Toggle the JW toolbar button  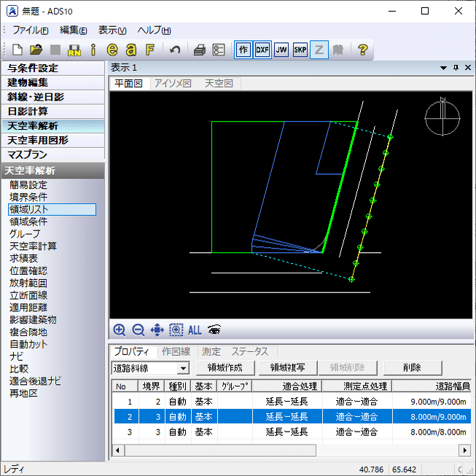[x=281, y=50]
